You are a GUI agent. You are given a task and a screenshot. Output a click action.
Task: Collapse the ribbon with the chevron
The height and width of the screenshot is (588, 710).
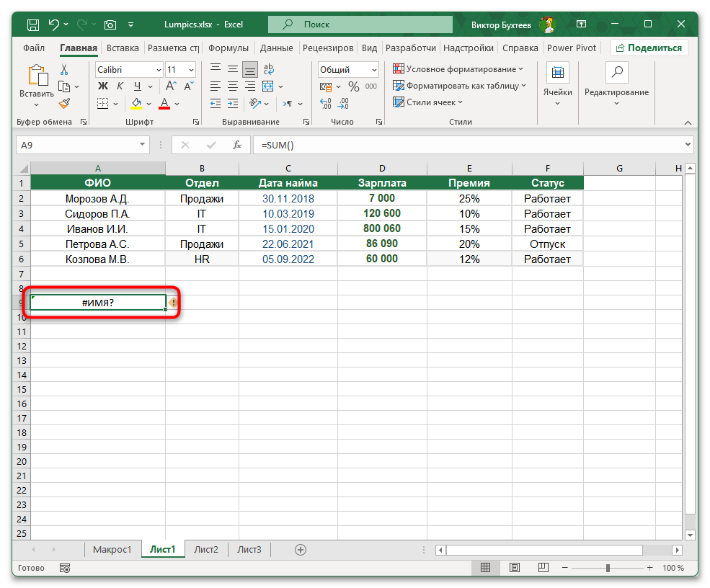[688, 122]
